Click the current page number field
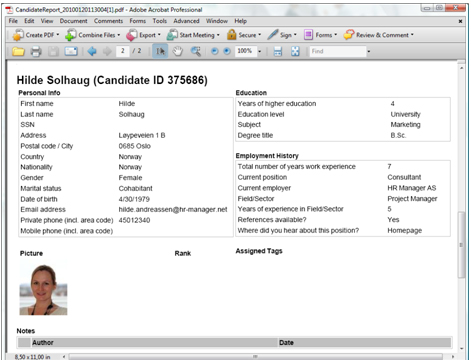Image resolution: width=471 pixels, height=360 pixels. click(123, 51)
